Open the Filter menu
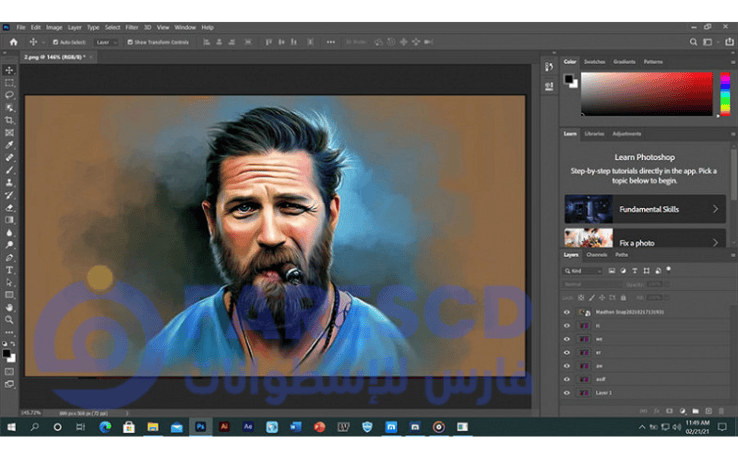Screen dimensions: 738x458 click(132, 27)
